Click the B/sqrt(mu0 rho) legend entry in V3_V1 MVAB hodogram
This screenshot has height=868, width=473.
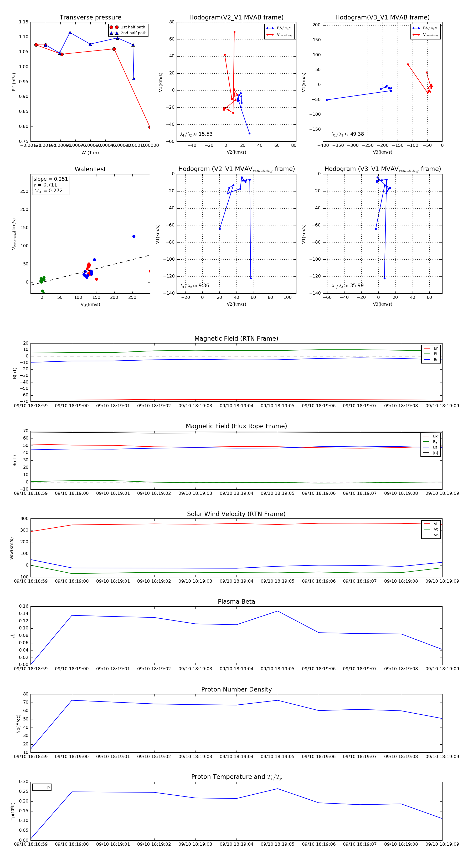tap(425, 28)
